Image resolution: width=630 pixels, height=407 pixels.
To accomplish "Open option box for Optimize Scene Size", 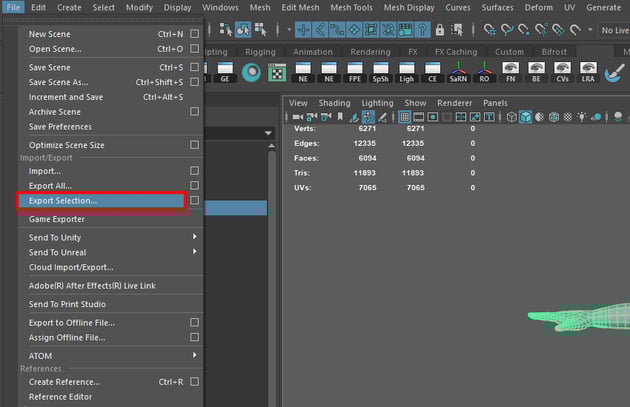I will 195,145.
